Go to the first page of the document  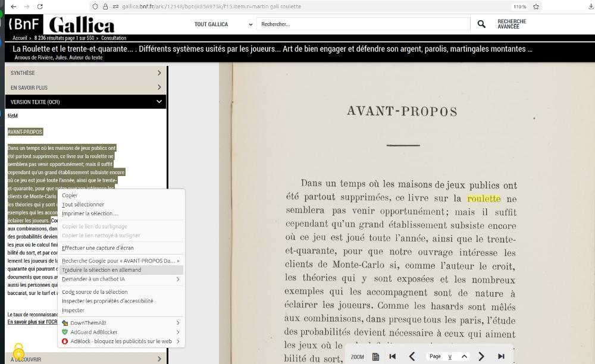[x=393, y=356]
